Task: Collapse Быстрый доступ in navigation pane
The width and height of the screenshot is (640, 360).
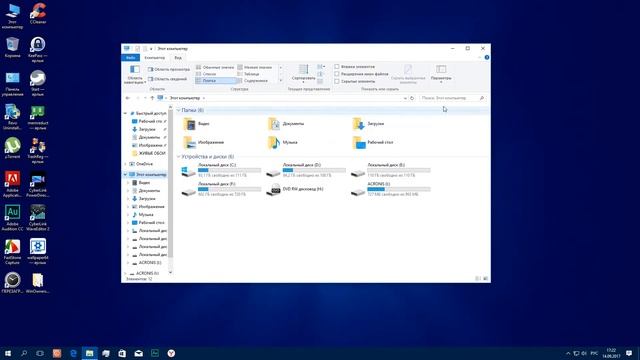Action: pyautogui.click(x=126, y=113)
